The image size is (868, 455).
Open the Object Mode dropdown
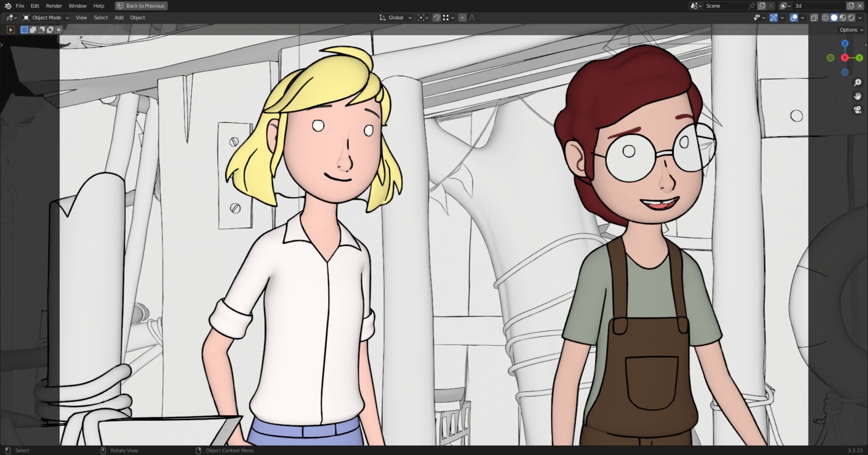[45, 18]
